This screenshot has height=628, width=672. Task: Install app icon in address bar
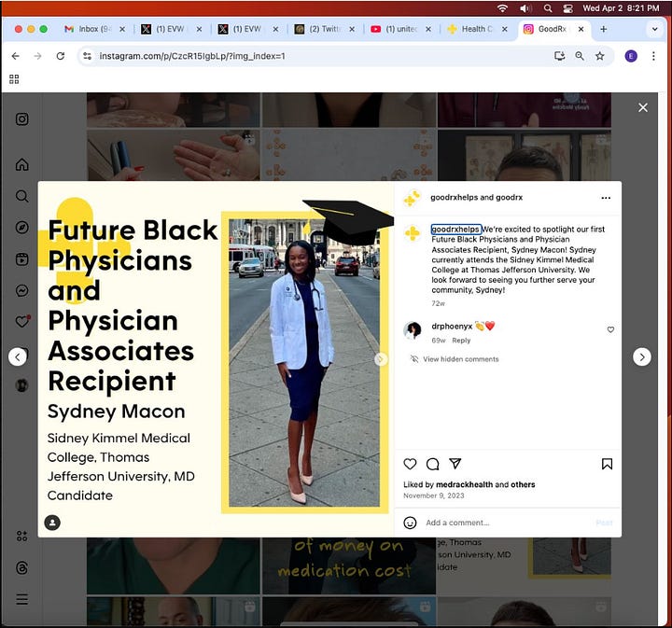tap(559, 56)
